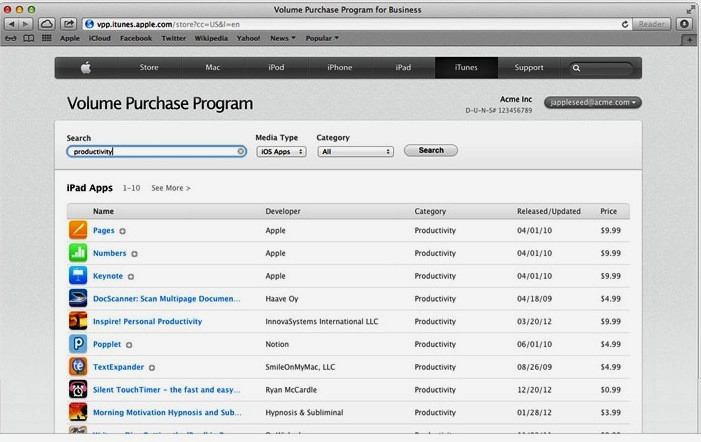The height and width of the screenshot is (442, 701).
Task: Select the Mac tab in Apple nav
Action: [x=213, y=67]
